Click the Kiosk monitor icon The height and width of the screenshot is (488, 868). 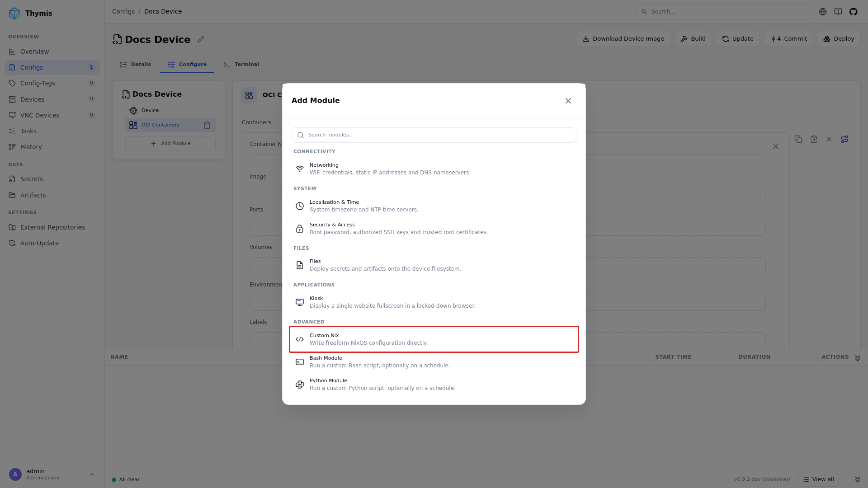[x=300, y=302]
